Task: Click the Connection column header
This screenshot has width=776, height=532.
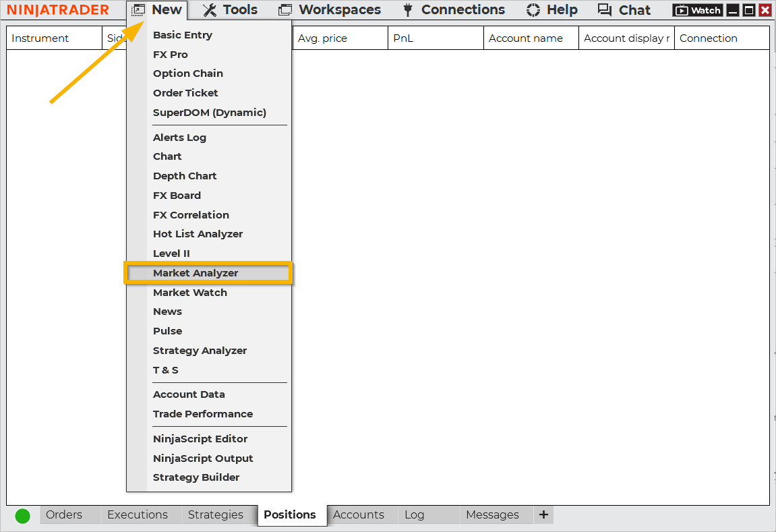Action: [x=722, y=38]
